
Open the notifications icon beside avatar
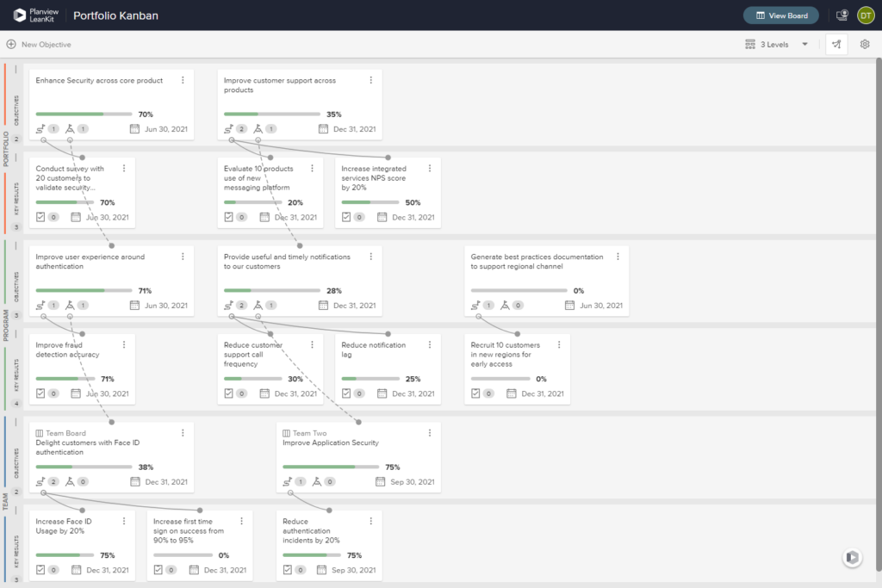coord(842,15)
